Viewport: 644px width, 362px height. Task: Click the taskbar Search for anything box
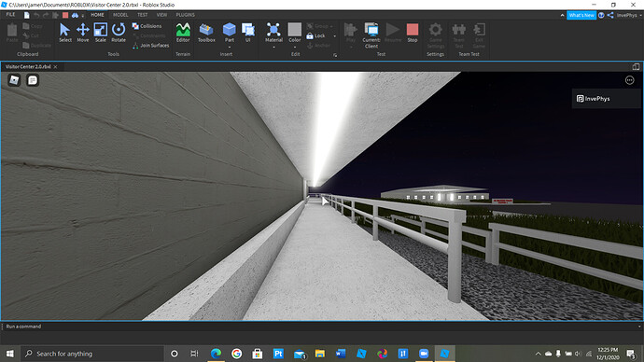[x=92, y=354]
